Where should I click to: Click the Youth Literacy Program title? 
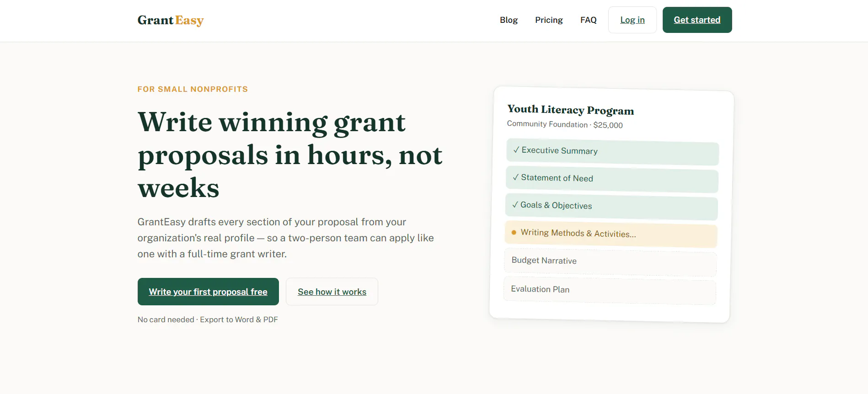[x=571, y=110]
